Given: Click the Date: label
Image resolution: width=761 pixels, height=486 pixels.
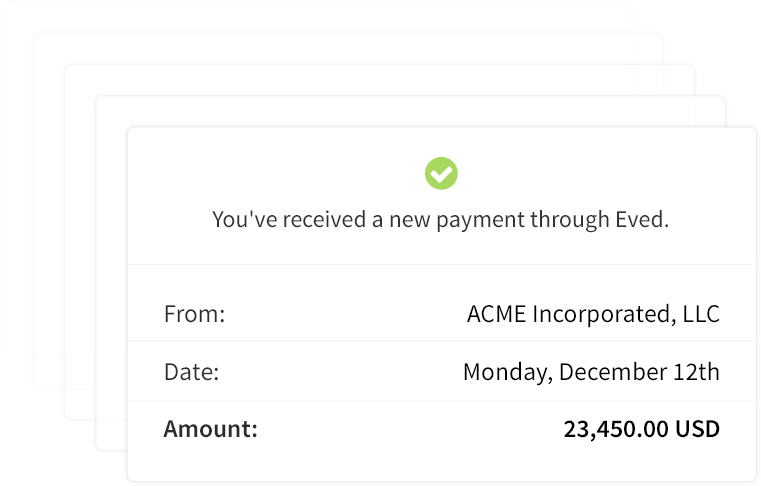Looking at the screenshot, I should coord(192,372).
